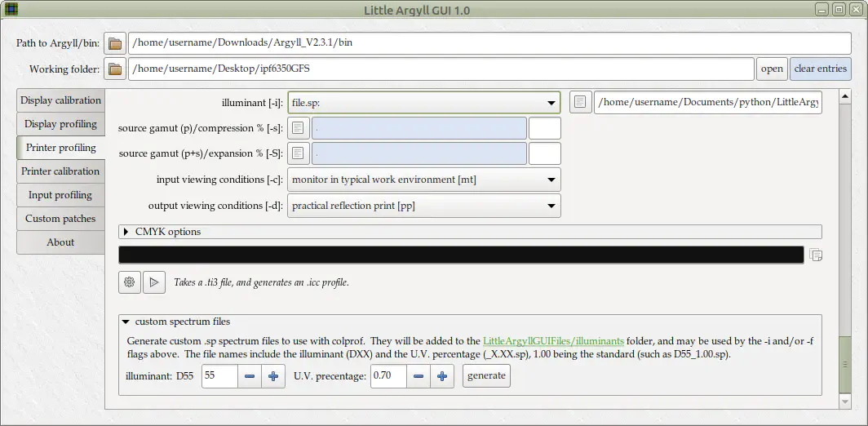The width and height of the screenshot is (868, 426).
Task: Open the Input profiling tab
Action: 60,195
